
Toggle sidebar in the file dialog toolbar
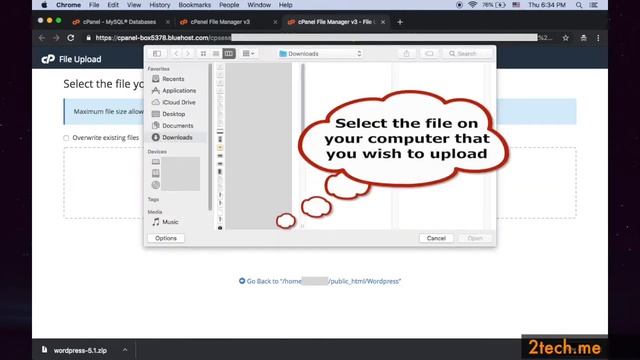[157, 53]
